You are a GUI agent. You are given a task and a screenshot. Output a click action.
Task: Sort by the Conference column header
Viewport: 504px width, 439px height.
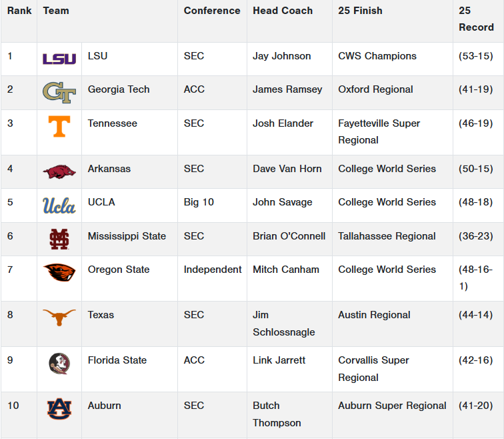[x=212, y=11]
